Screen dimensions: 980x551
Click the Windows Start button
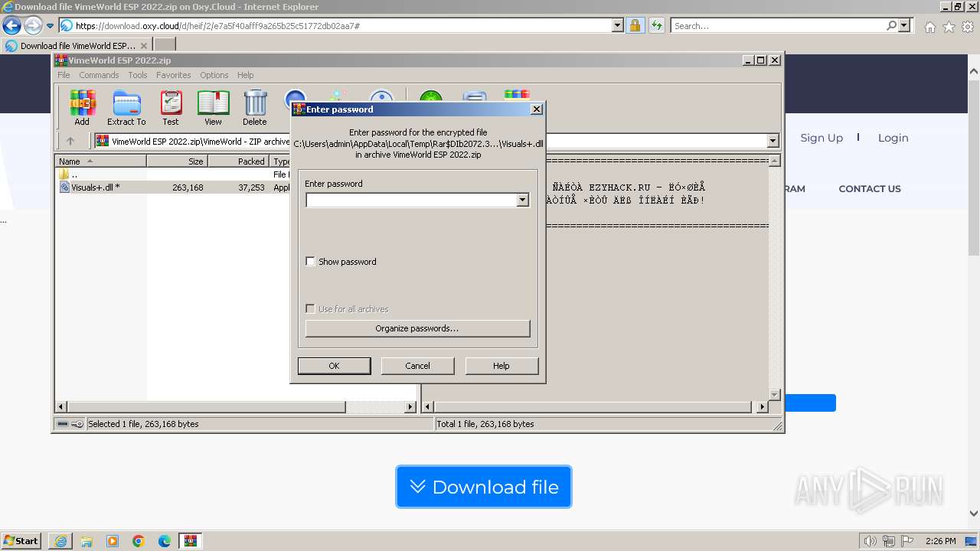tap(21, 541)
